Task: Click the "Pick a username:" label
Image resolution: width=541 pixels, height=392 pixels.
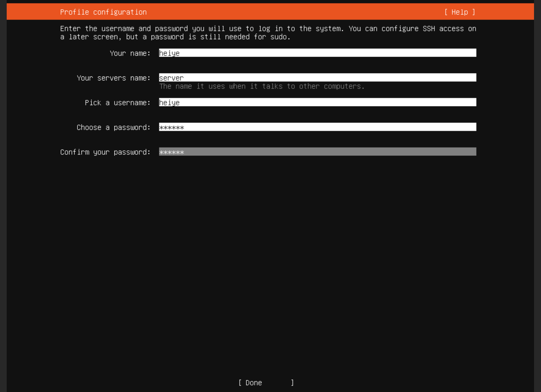Action: pos(118,102)
